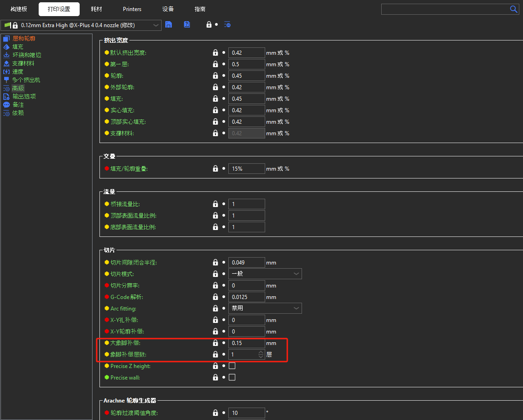Switch to the 设备 tab
Screen dimensions: 523x420
point(168,9)
